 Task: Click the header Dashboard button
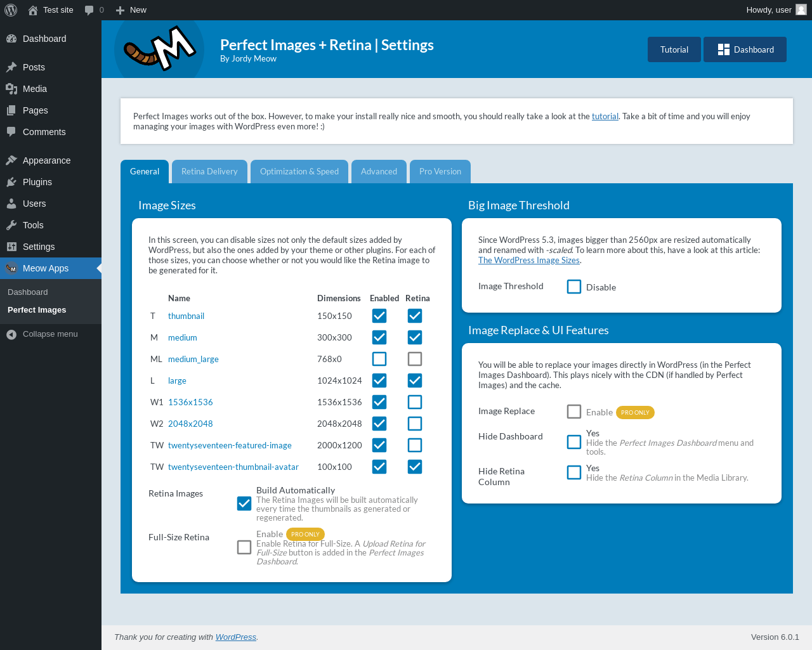745,49
